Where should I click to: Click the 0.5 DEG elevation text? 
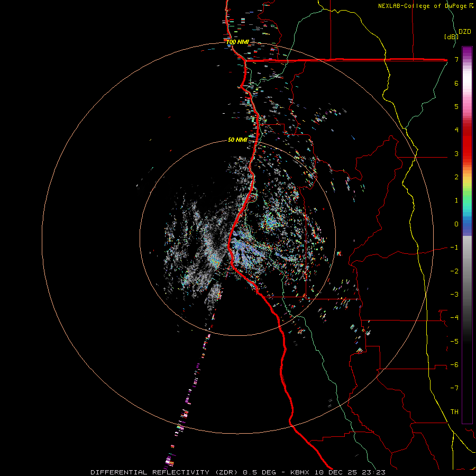click(x=259, y=472)
